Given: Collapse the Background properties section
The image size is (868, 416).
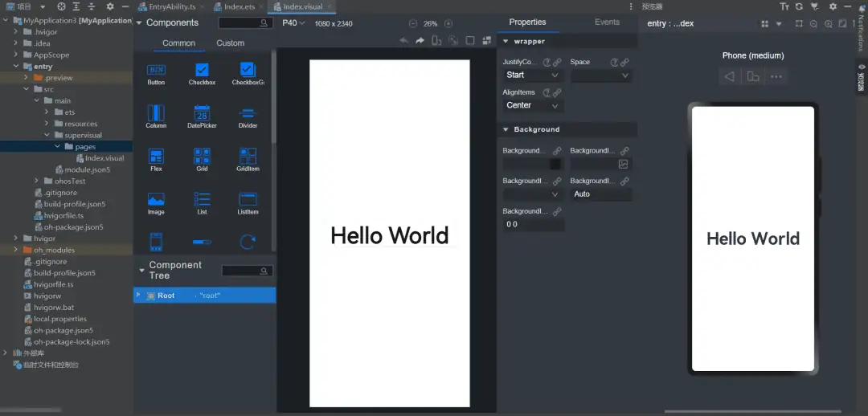Looking at the screenshot, I should (x=506, y=129).
